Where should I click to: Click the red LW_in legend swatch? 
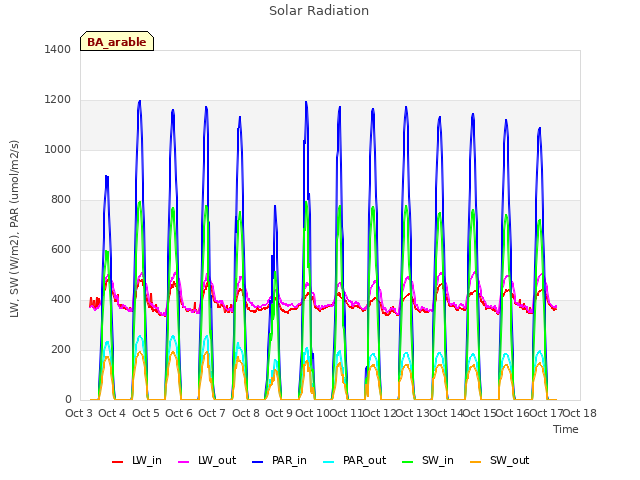(118, 462)
